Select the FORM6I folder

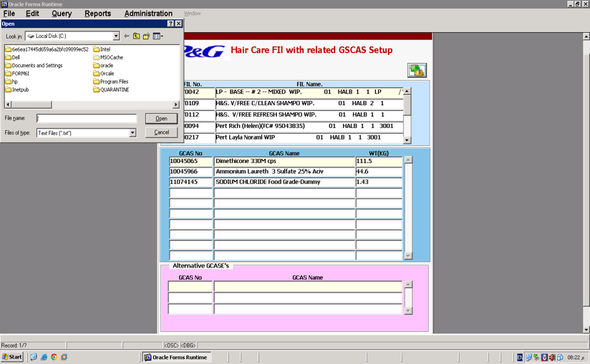(17, 74)
